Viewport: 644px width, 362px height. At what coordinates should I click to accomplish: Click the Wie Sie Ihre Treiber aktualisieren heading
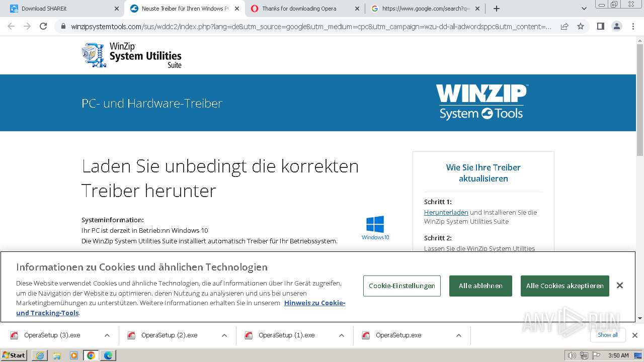[483, 173]
